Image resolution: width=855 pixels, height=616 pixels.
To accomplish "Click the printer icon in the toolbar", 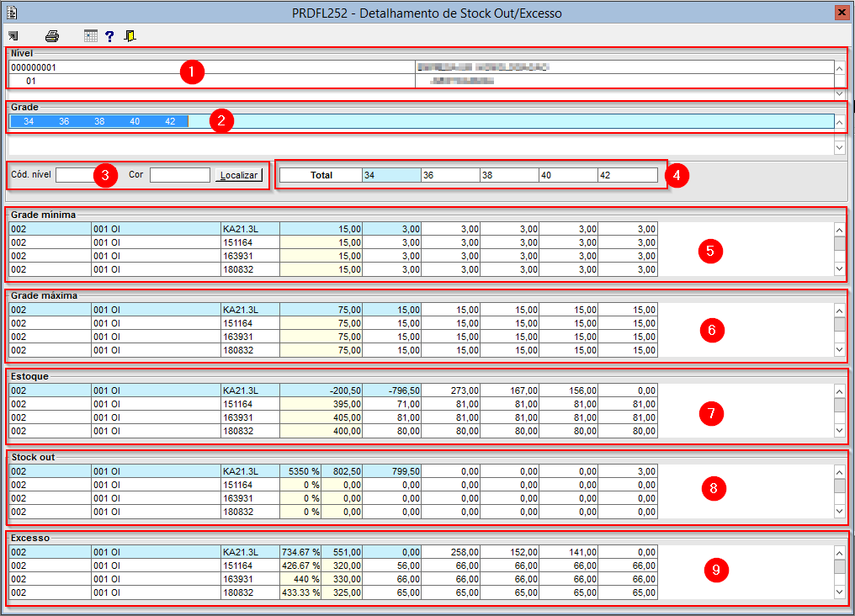I will click(x=52, y=36).
